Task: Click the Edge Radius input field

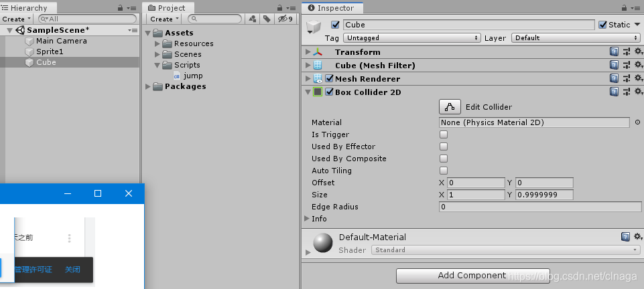Action: click(x=540, y=207)
